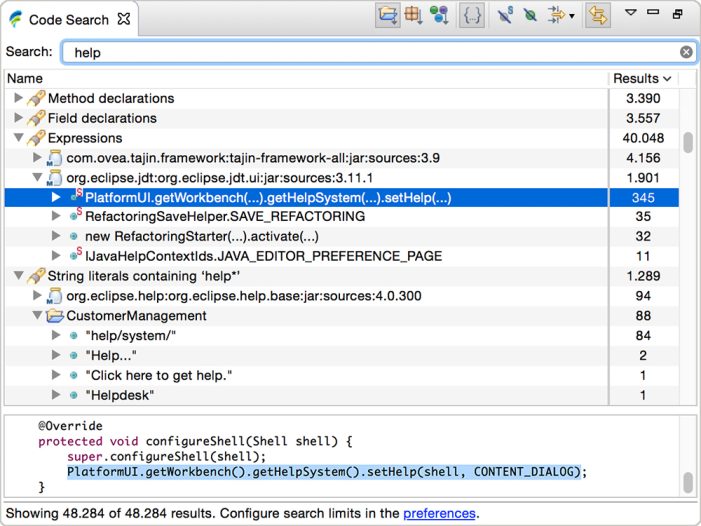The width and height of the screenshot is (701, 526).
Task: Select IJavaHelpContextIds.JAVA_EDITOR_PREFERENCE_PAGE entry
Action: click(x=263, y=256)
